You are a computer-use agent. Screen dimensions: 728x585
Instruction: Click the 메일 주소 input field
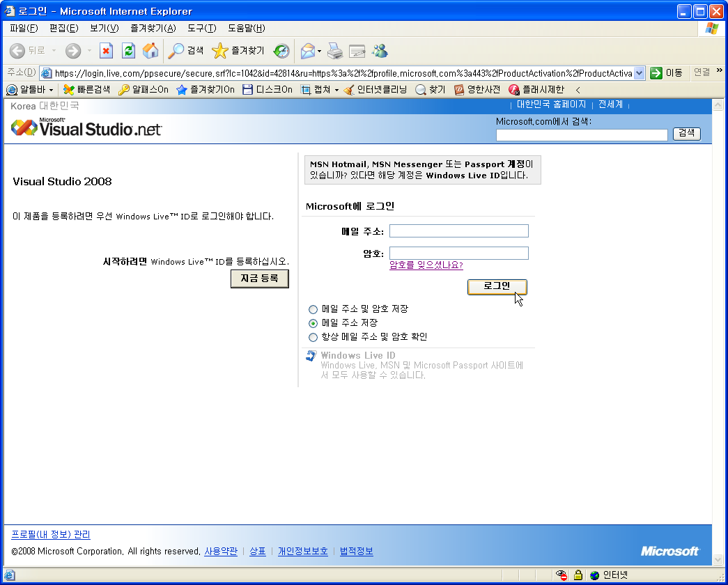pyautogui.click(x=458, y=231)
